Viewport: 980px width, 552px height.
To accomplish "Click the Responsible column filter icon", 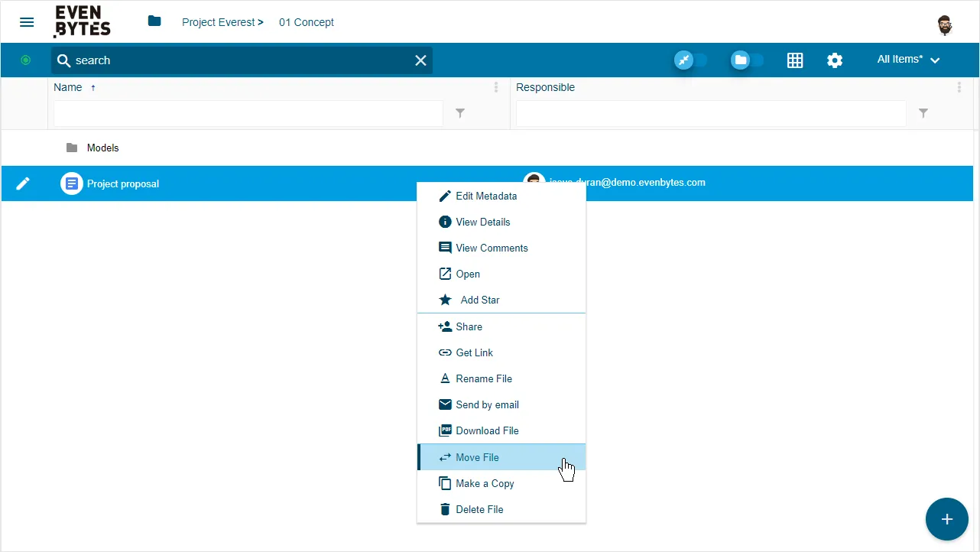I will tap(923, 113).
